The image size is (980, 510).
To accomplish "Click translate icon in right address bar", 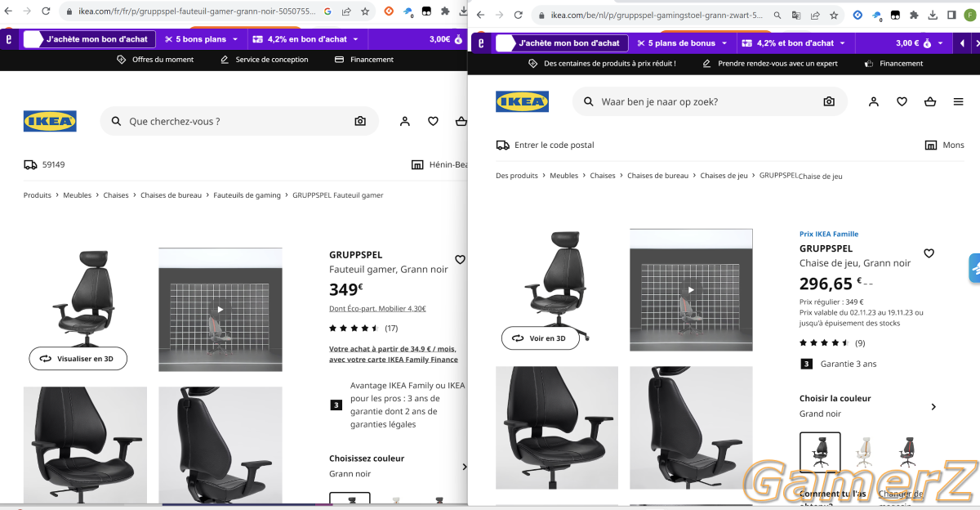I will tap(795, 16).
